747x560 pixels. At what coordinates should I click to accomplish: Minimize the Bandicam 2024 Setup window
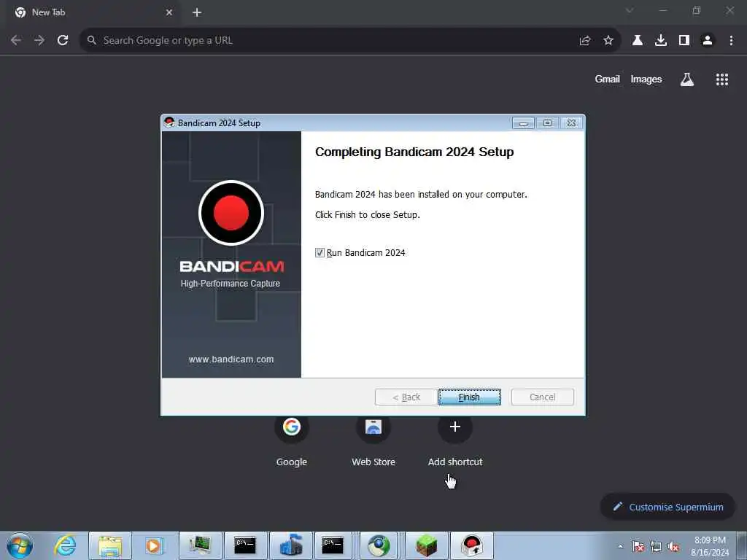(523, 123)
